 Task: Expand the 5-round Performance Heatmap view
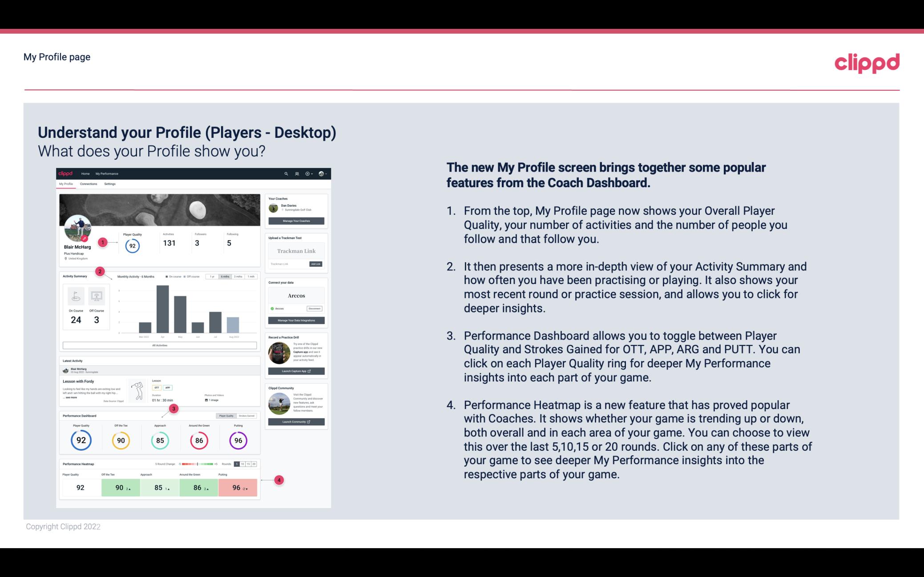point(239,463)
